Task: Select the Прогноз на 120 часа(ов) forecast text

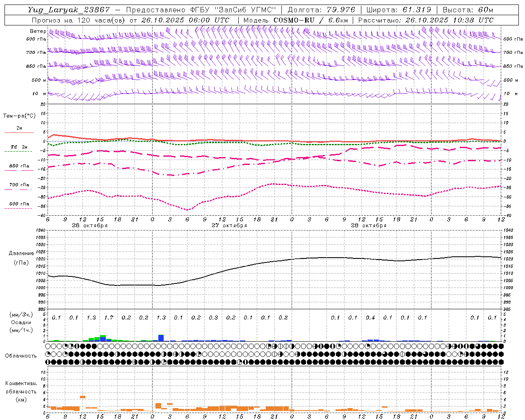Action: point(79,20)
